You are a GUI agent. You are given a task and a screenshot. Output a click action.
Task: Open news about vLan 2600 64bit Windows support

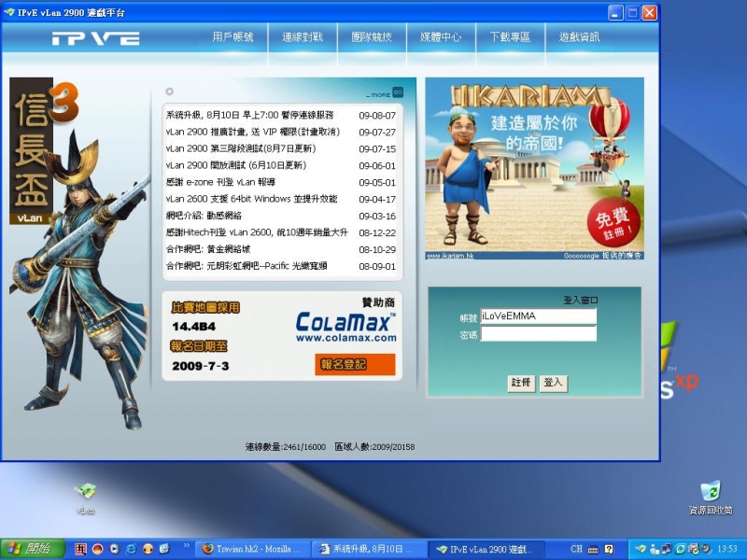click(251, 199)
